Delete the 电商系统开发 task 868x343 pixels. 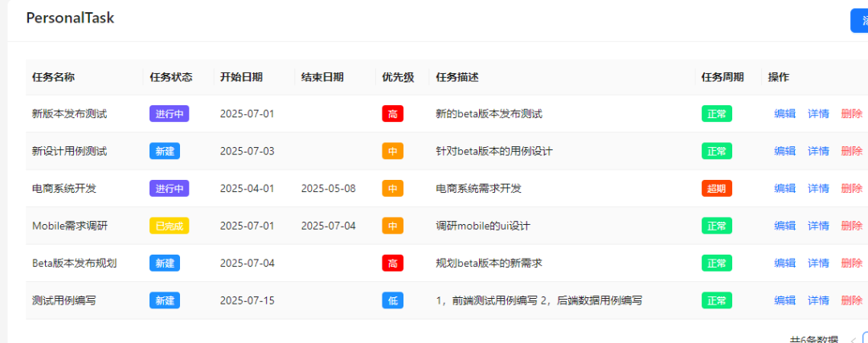[851, 189]
